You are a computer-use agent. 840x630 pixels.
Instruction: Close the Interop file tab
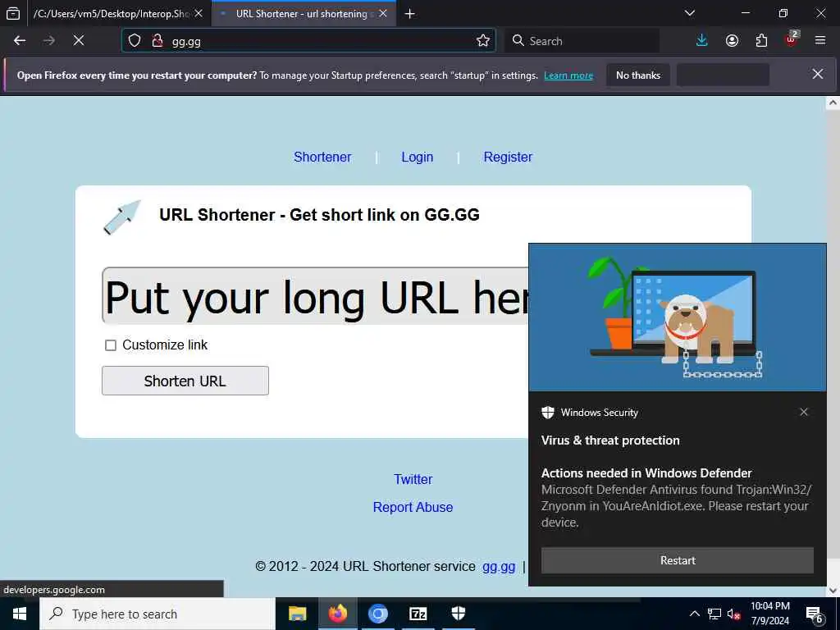[199, 13]
